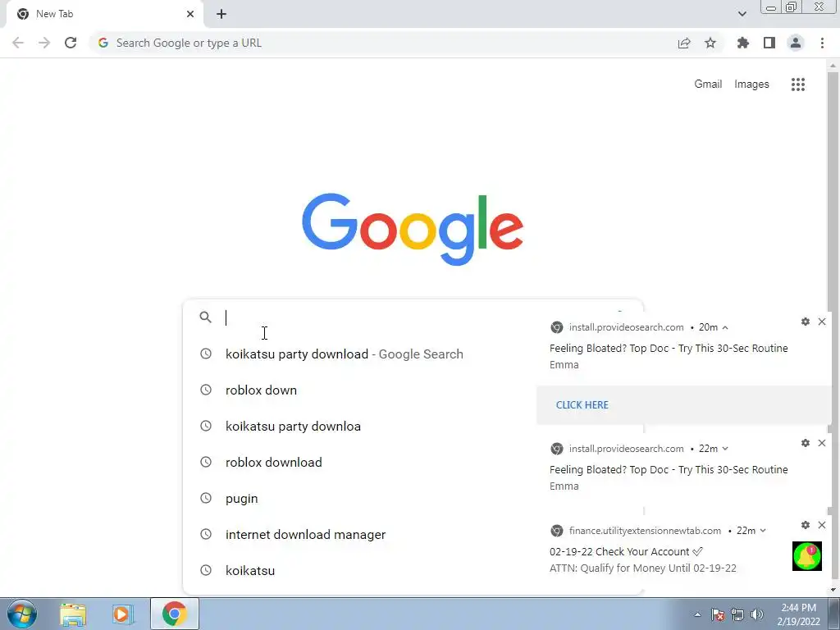
Task: Select suggestion 'pugin'
Action: (360, 498)
